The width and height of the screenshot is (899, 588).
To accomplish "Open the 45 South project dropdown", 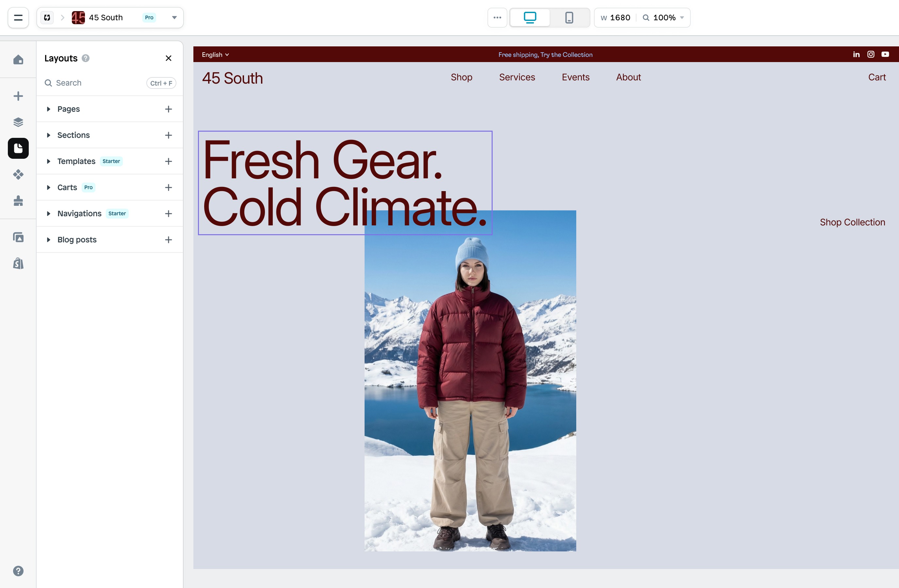I will tap(174, 17).
